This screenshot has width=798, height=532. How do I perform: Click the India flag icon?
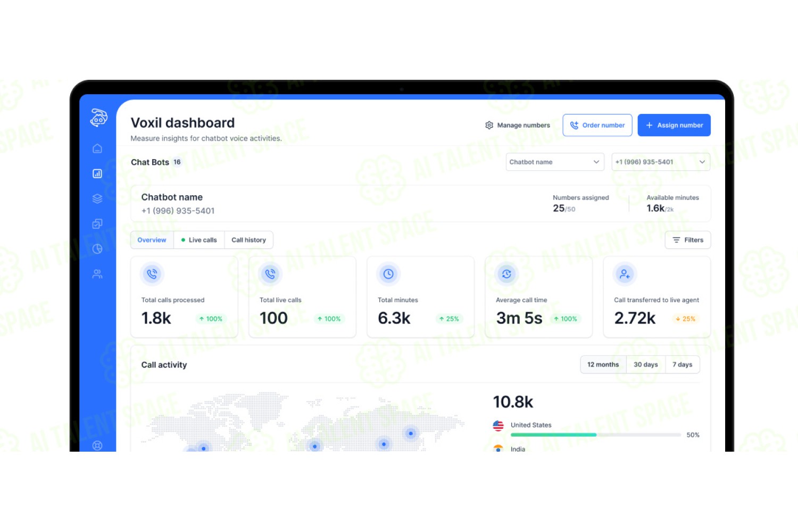click(x=498, y=448)
